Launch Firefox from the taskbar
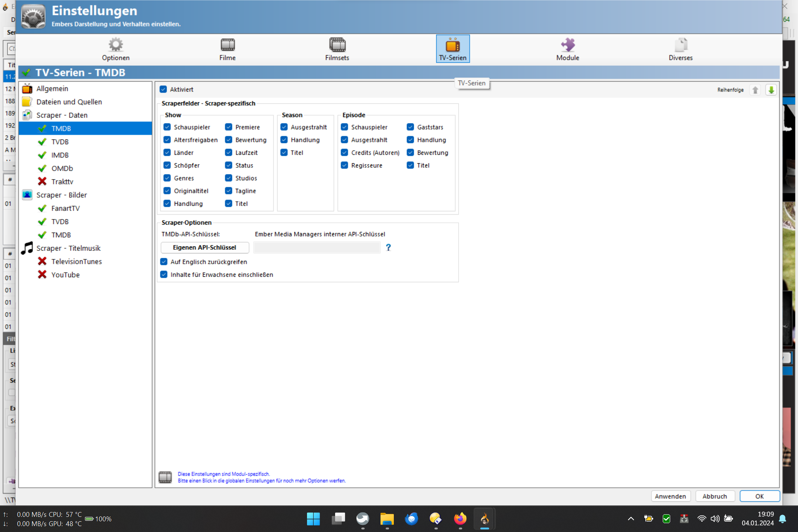This screenshot has width=798, height=532. pos(460,519)
